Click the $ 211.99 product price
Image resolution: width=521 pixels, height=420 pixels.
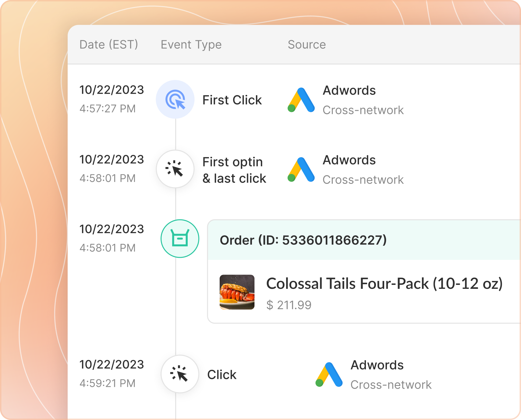(x=289, y=305)
